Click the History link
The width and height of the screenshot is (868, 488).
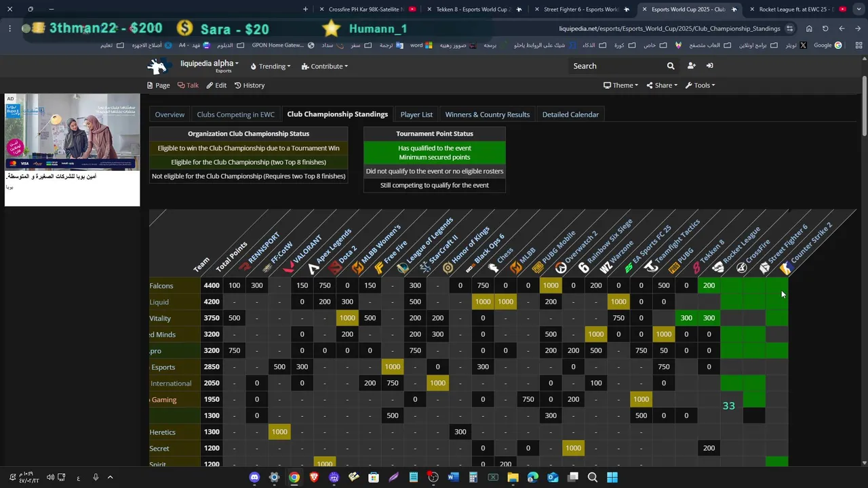pyautogui.click(x=250, y=85)
